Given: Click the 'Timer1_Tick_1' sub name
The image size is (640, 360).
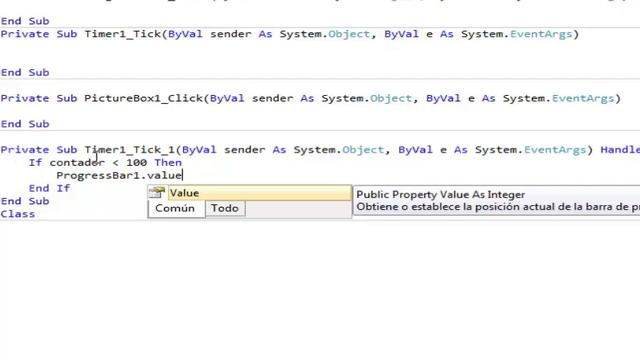Looking at the screenshot, I should [x=129, y=150].
